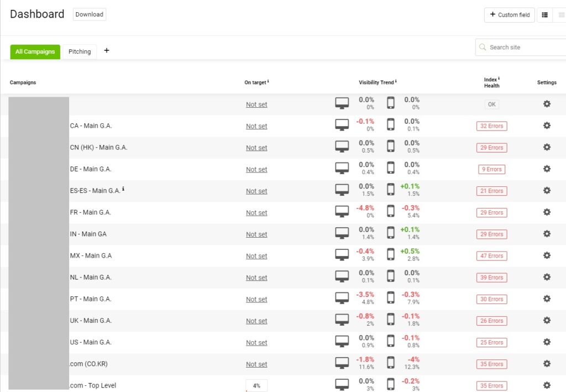The image size is (566, 392).
Task: Switch to the Pitching tab
Action: pos(80,51)
